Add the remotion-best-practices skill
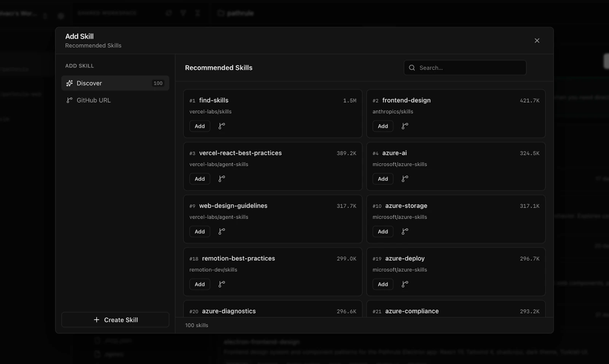Image resolution: width=609 pixels, height=364 pixels. click(x=200, y=284)
